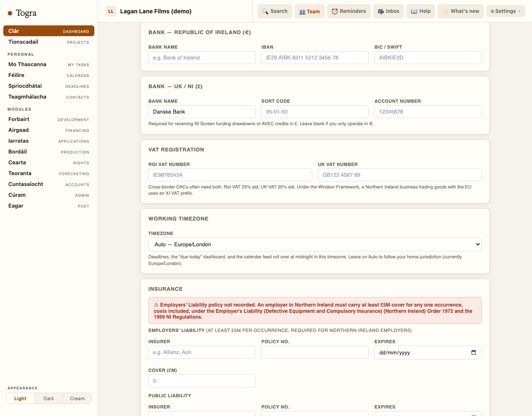Open Teoranta forecasting module
The width and height of the screenshot is (532, 416).
click(49, 173)
